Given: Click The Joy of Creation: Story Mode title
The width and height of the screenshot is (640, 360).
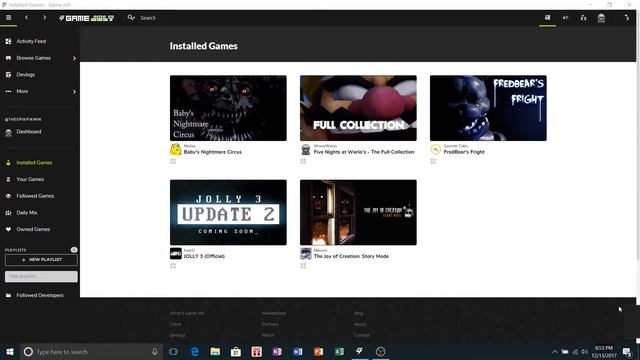Looking at the screenshot, I should (351, 256).
